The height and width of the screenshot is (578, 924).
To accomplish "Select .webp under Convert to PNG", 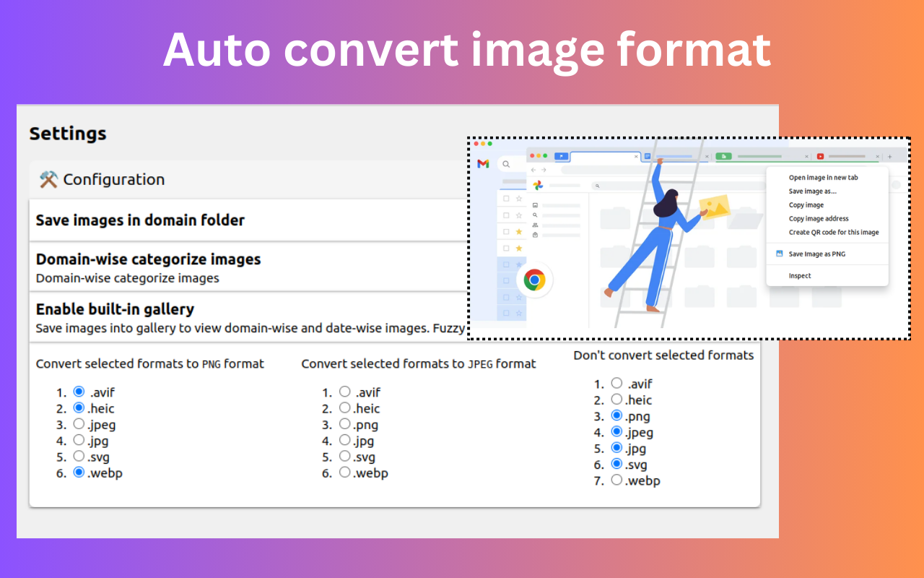I will coord(79,473).
